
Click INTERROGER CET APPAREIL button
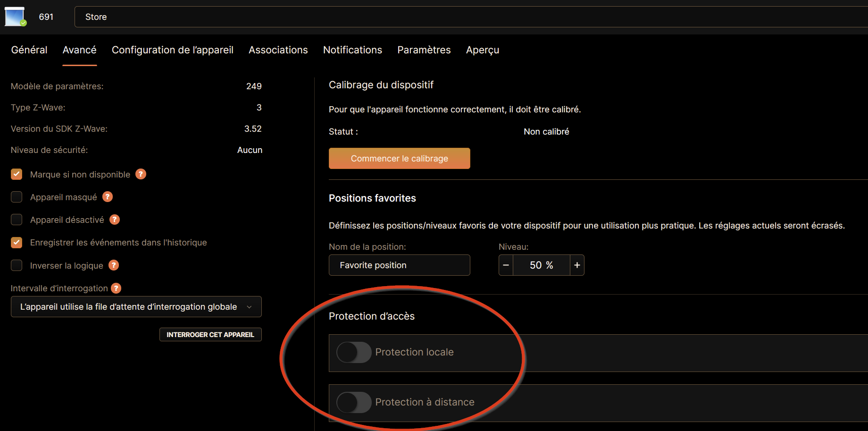coord(210,335)
